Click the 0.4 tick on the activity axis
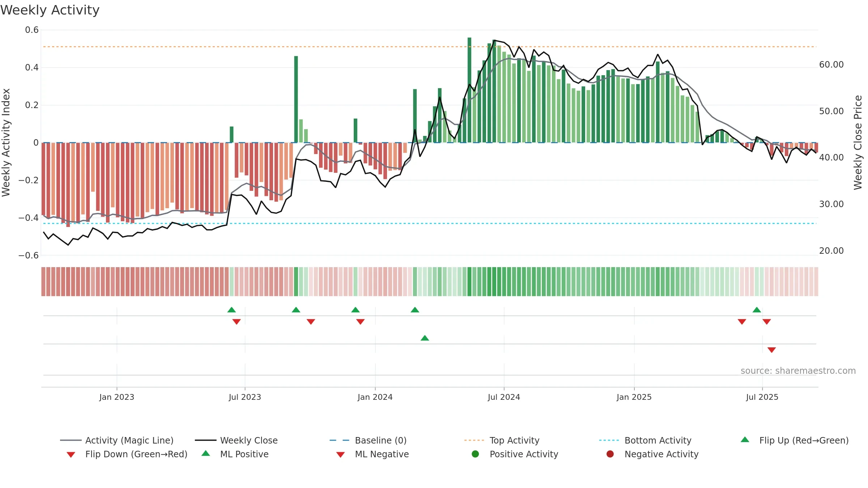This screenshot has width=868, height=488. (x=32, y=68)
